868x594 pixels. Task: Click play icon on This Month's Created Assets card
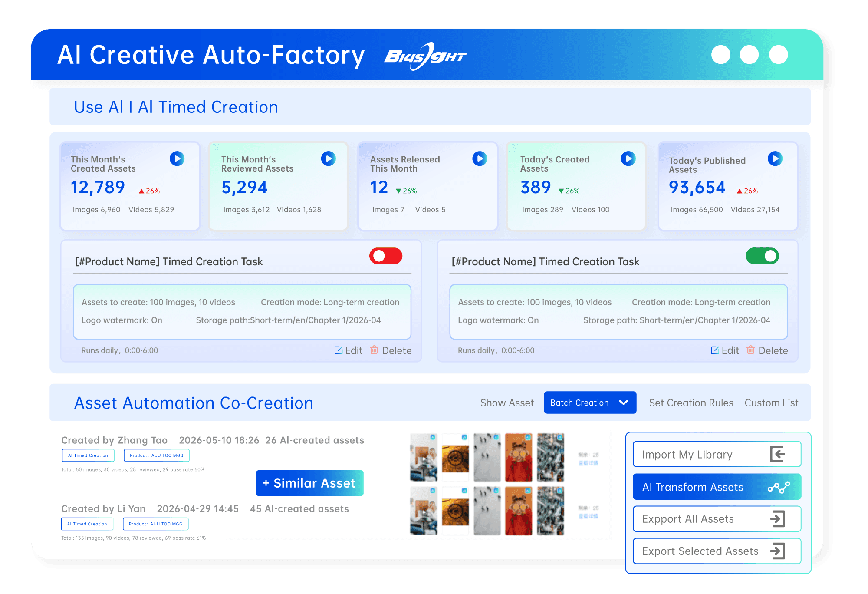coord(177,158)
